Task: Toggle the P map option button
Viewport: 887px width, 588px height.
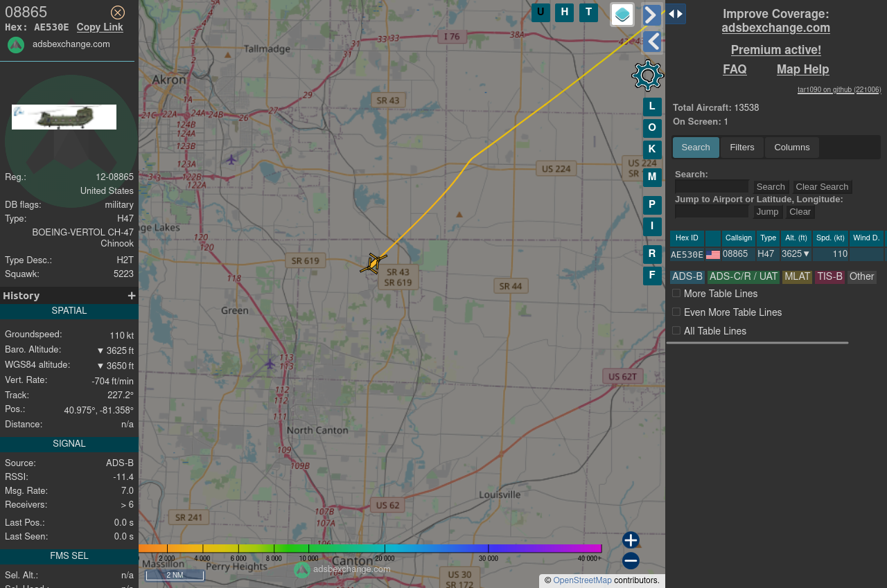Action: click(652, 205)
